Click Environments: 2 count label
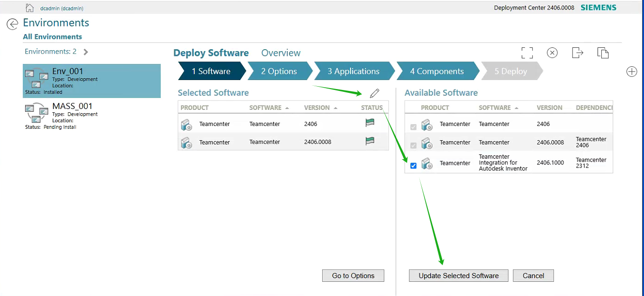 tap(51, 52)
